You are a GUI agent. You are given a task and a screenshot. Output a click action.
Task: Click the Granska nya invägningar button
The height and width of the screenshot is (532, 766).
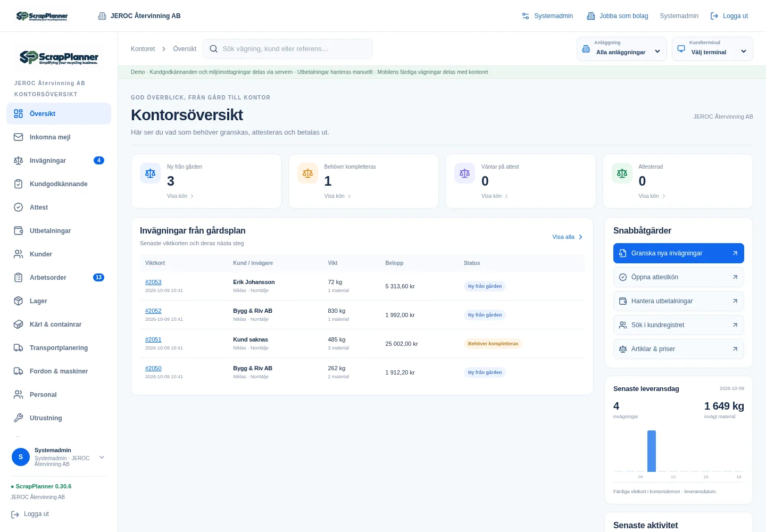tap(678, 253)
